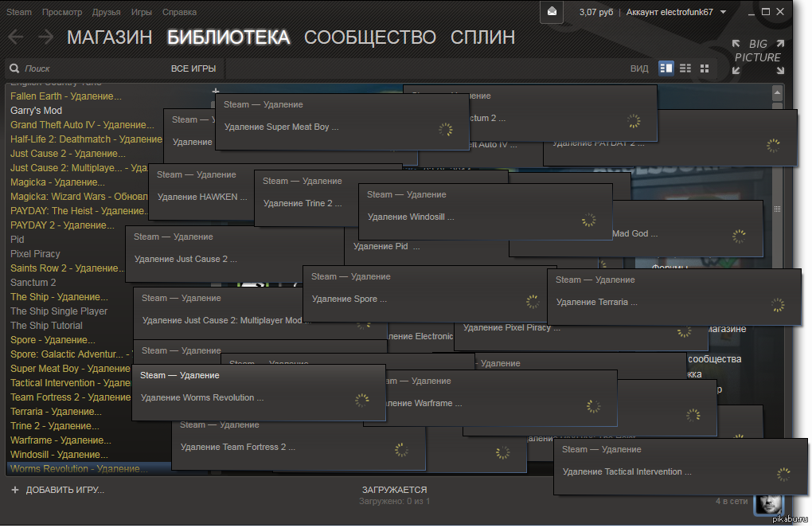Select Garry's Mod in the game list
This screenshot has height=528, width=812.
coord(36,111)
